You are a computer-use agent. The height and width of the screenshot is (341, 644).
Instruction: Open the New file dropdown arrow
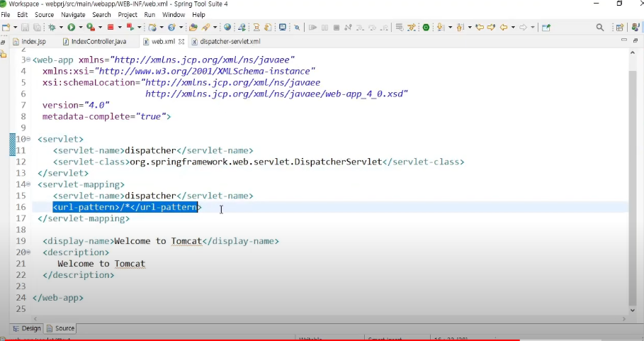[15, 28]
